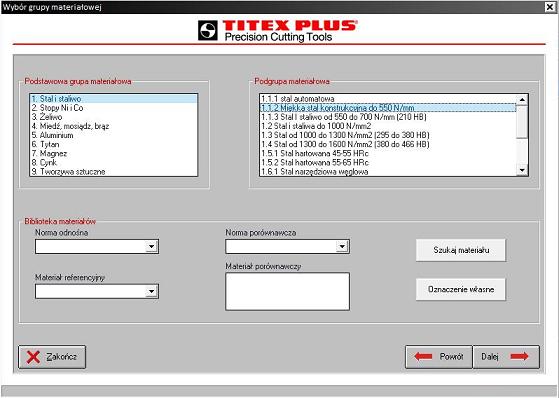Click the 'Oznaczenie własne' button
The height and width of the screenshot is (398, 559).
461,289
